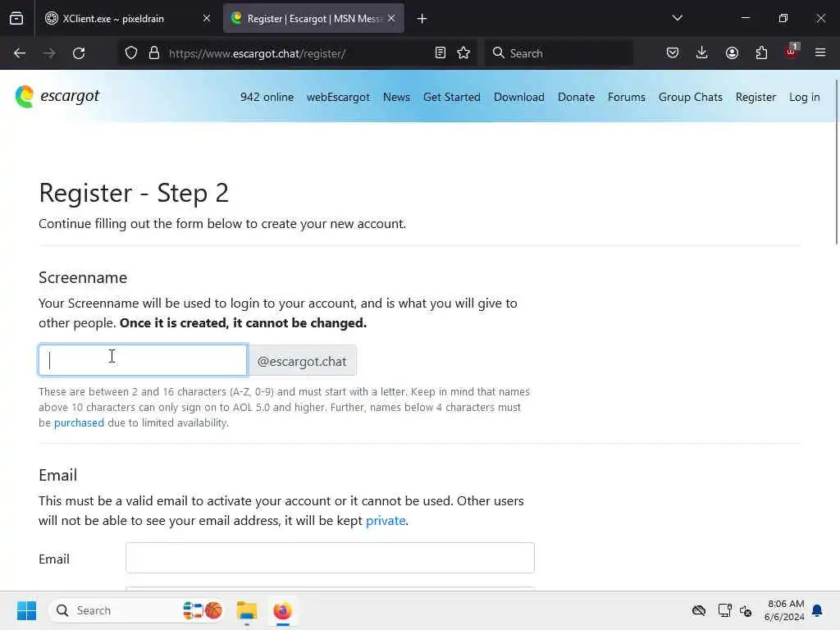Click the Email input field
The height and width of the screenshot is (630, 840).
[330, 558]
